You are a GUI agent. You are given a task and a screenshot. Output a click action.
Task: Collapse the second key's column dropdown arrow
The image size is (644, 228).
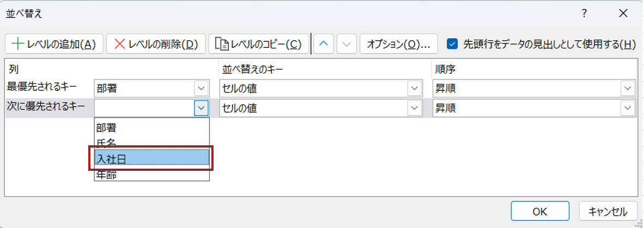coord(202,108)
